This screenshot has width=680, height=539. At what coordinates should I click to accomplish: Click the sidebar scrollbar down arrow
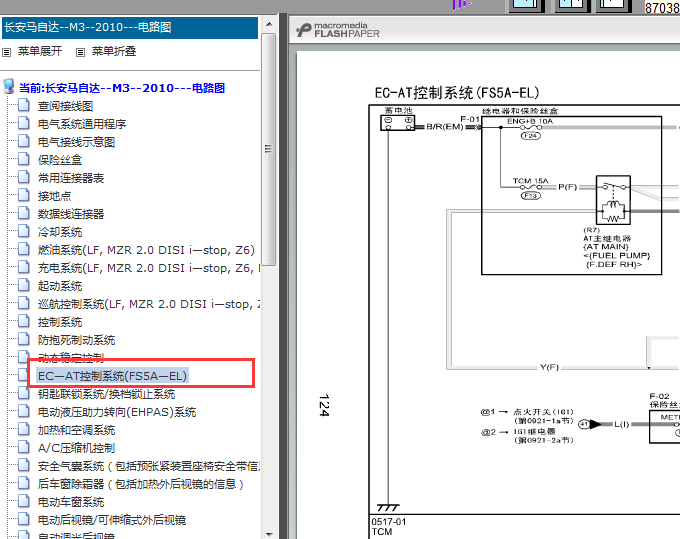(269, 534)
